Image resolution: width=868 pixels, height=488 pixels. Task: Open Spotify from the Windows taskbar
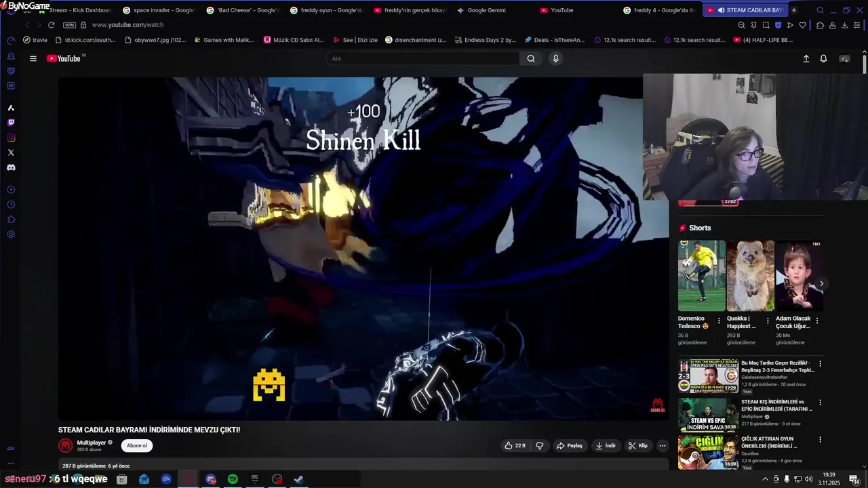(x=233, y=479)
